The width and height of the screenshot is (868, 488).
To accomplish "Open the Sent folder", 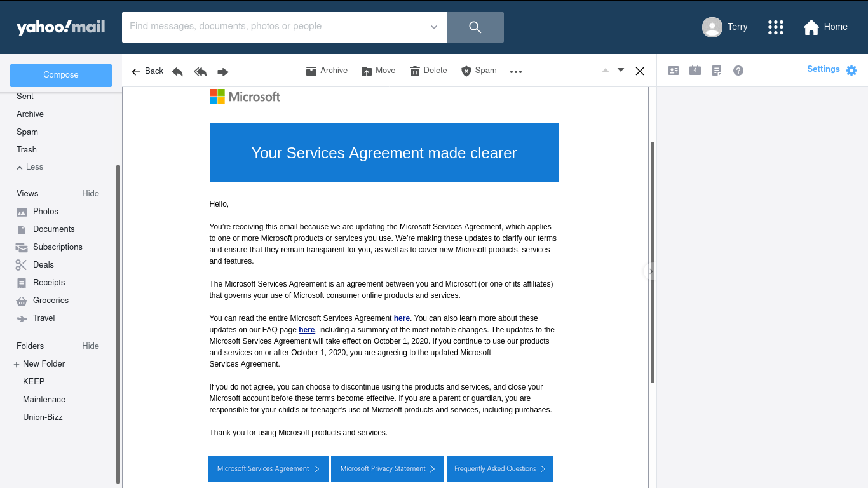I will tap(25, 97).
